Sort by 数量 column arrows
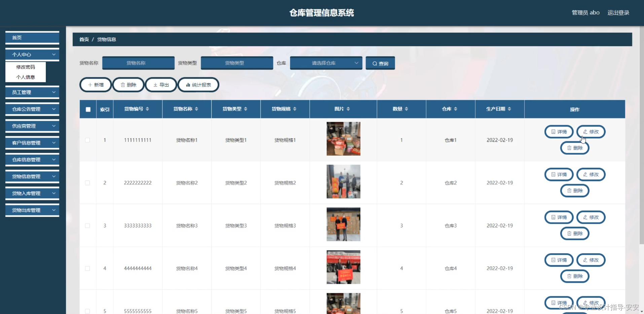 pyautogui.click(x=406, y=109)
